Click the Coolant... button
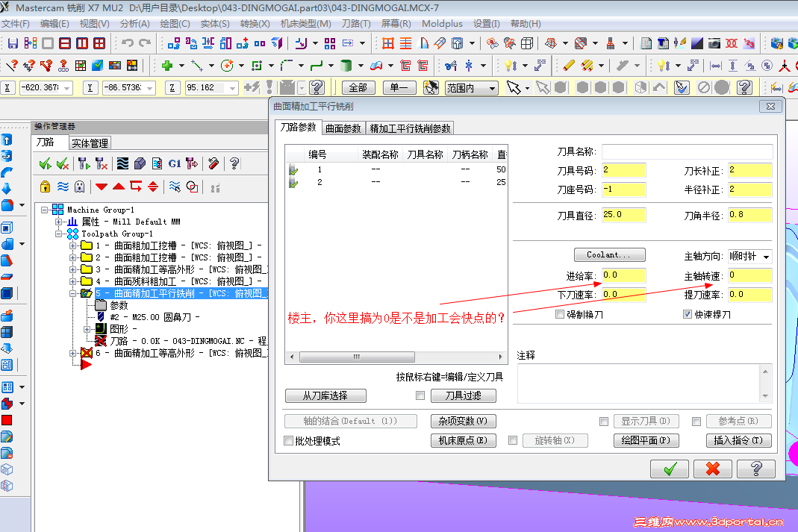798x532 pixels. (x=610, y=254)
